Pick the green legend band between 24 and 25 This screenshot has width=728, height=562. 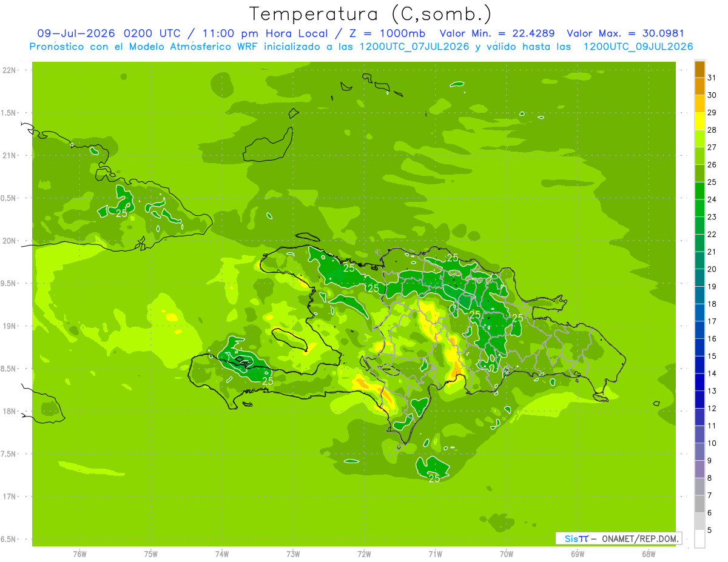(x=699, y=191)
